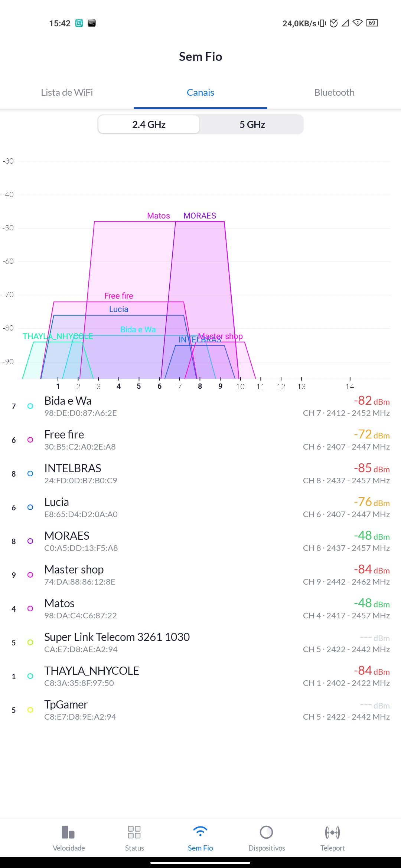Tap the battery indicator in status bar

click(x=372, y=23)
